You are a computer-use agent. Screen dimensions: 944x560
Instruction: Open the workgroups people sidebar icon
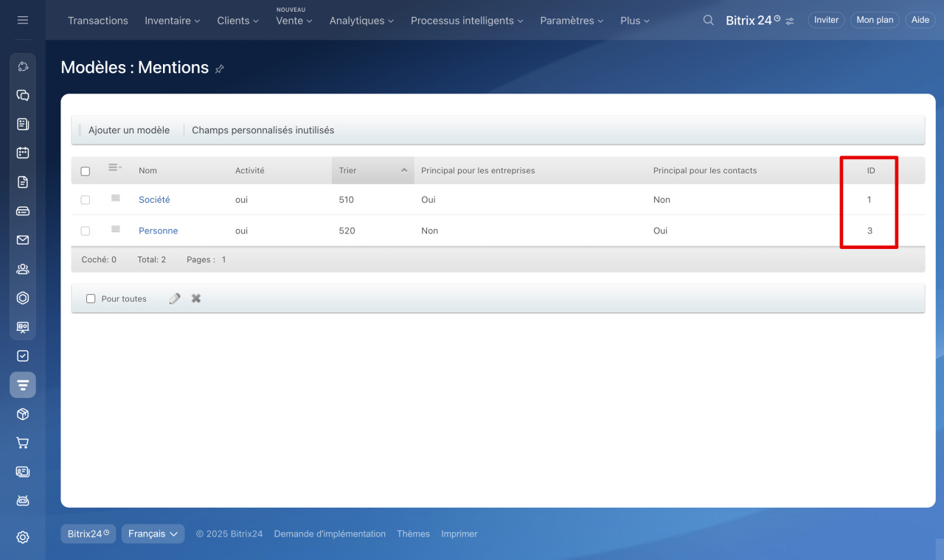click(23, 269)
